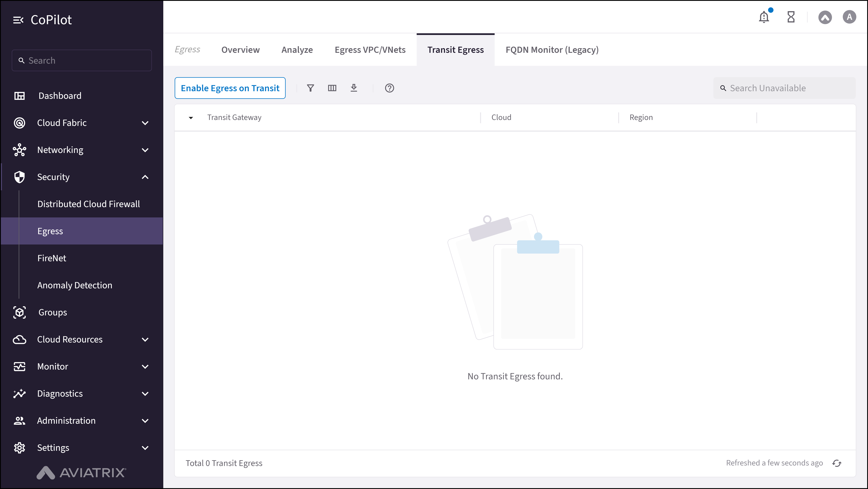Collapse the Security section

coord(145,177)
